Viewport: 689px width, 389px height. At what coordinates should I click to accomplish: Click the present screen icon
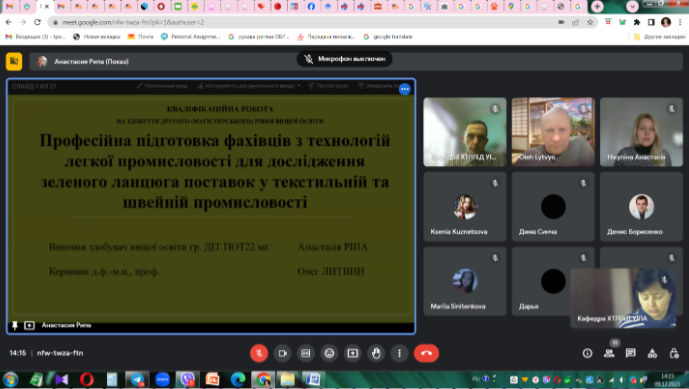point(352,353)
